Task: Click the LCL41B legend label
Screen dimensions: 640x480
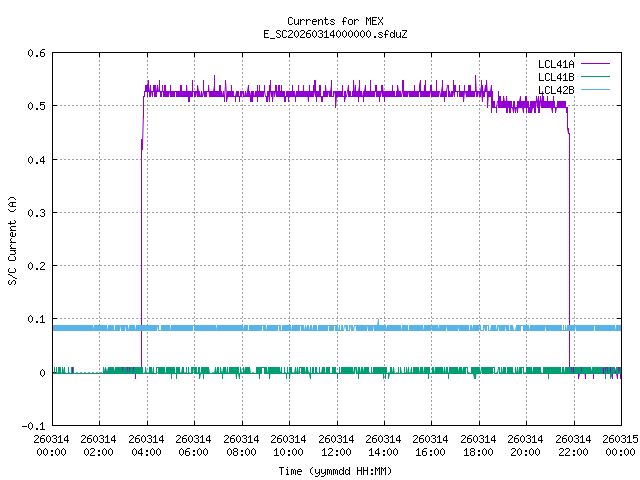Action: (554, 77)
